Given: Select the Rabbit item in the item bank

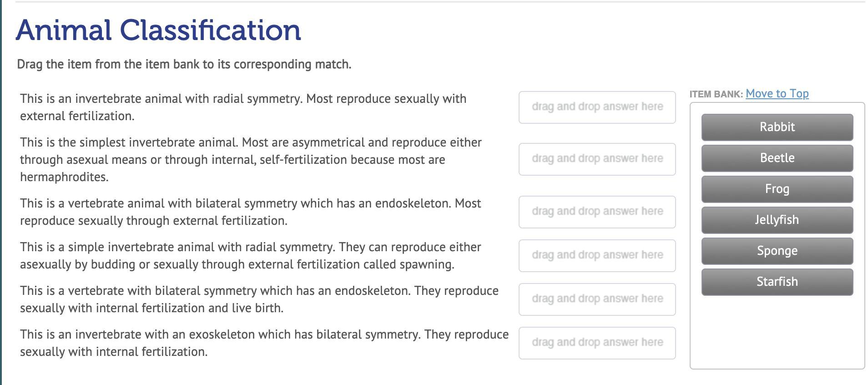Looking at the screenshot, I should click(x=777, y=127).
